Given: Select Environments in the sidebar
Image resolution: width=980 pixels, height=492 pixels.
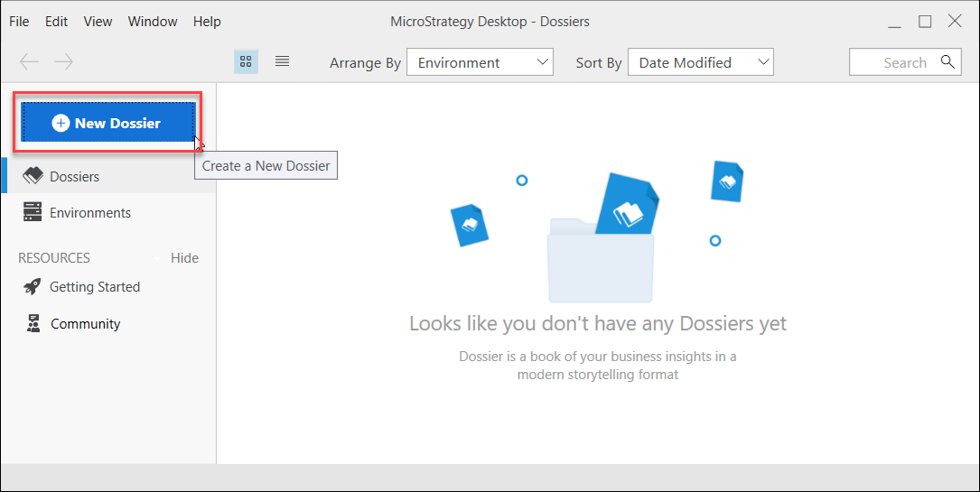Looking at the screenshot, I should pyautogui.click(x=108, y=212).
